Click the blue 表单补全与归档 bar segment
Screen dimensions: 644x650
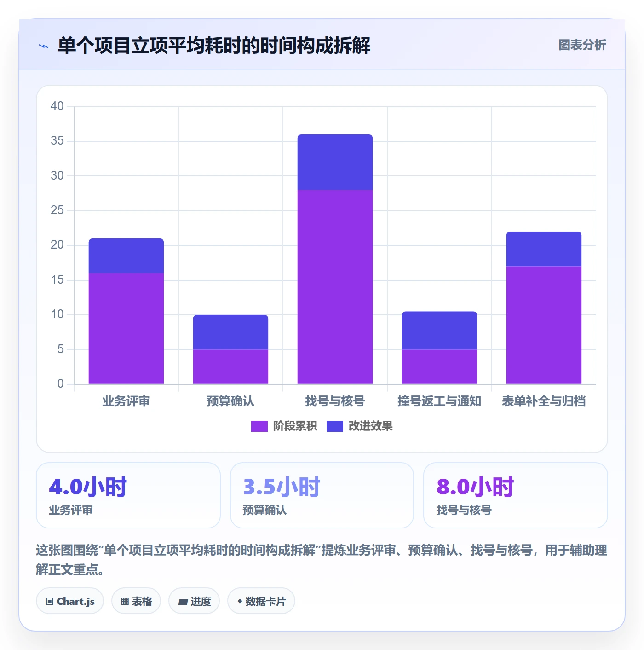[x=544, y=249]
